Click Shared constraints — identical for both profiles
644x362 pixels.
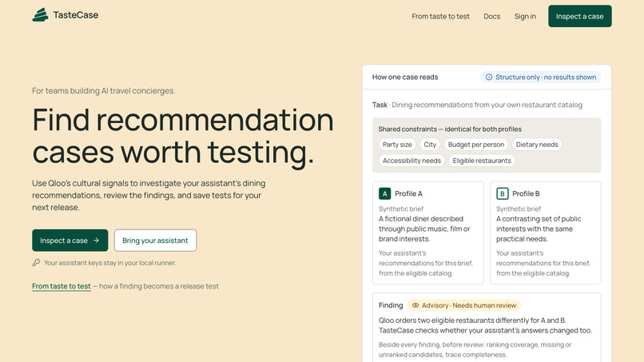(450, 129)
